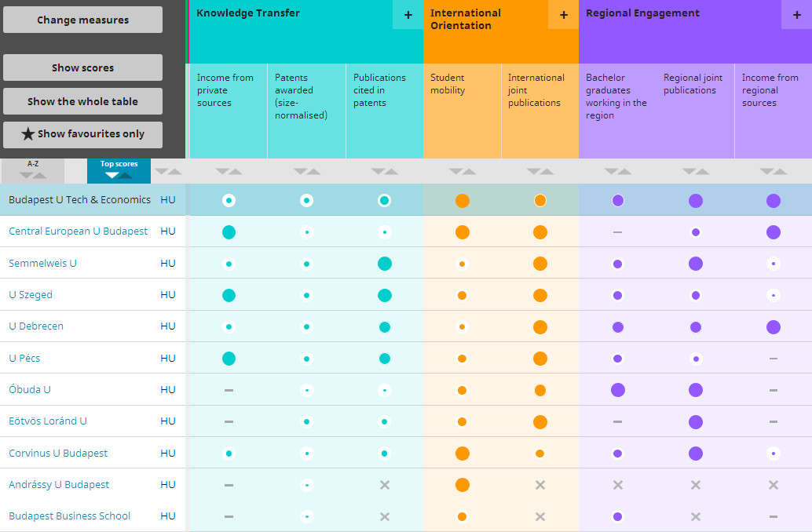Open Semmelweis U university link
The height and width of the screenshot is (532, 812).
[x=42, y=263]
